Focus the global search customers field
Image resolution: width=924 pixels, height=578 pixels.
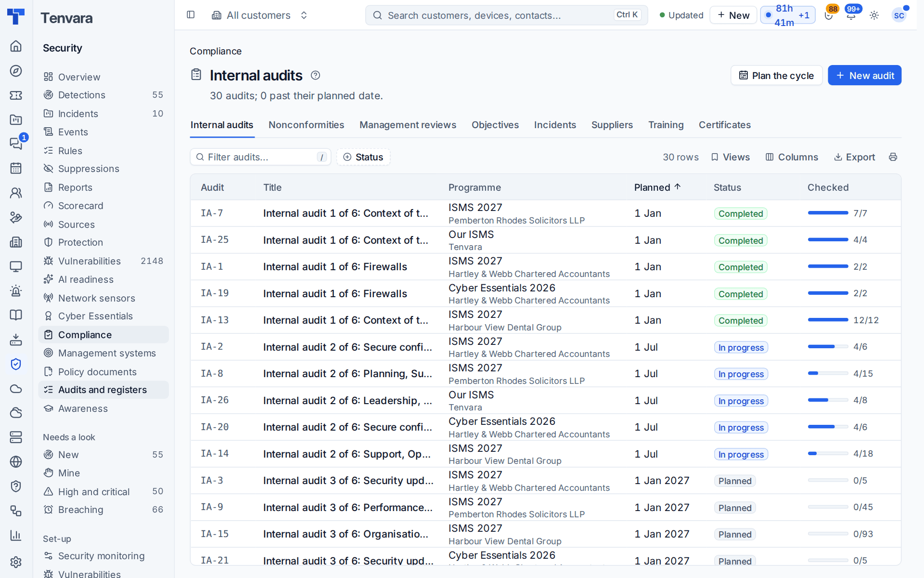point(506,15)
